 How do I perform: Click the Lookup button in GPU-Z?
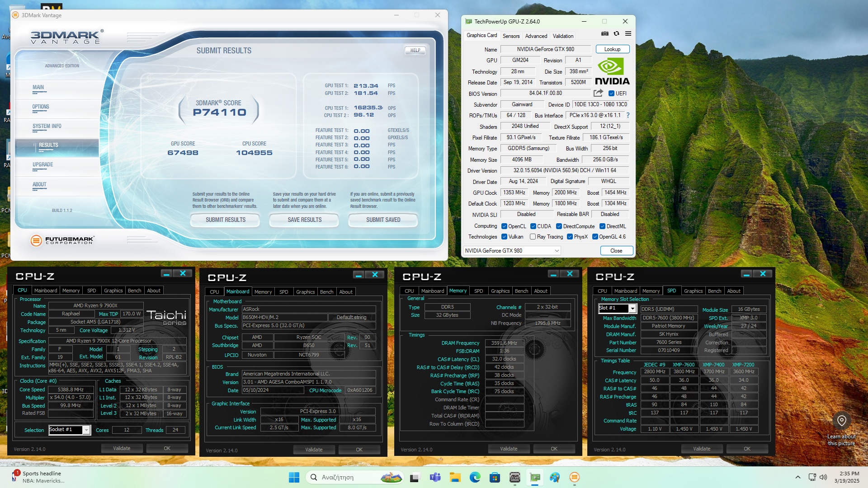pos(612,49)
